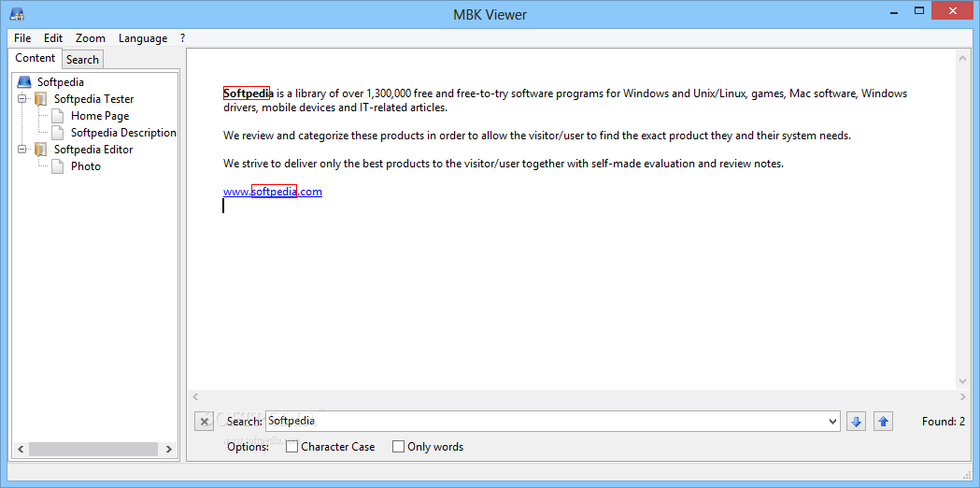Switch to the Content tab
980x488 pixels.
click(x=35, y=58)
